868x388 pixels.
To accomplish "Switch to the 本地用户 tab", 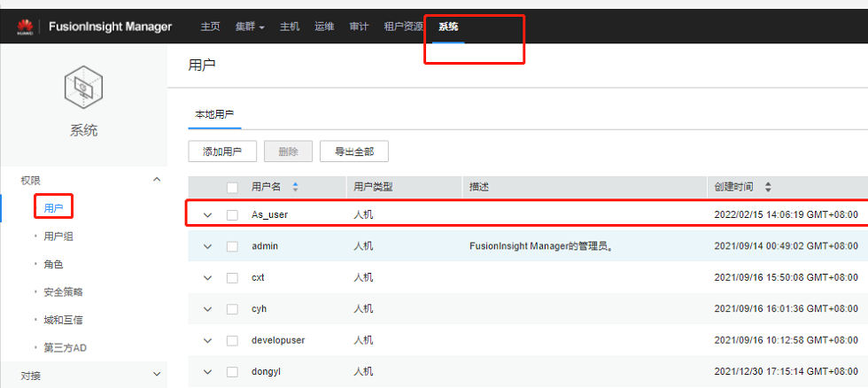I will pyautogui.click(x=214, y=114).
